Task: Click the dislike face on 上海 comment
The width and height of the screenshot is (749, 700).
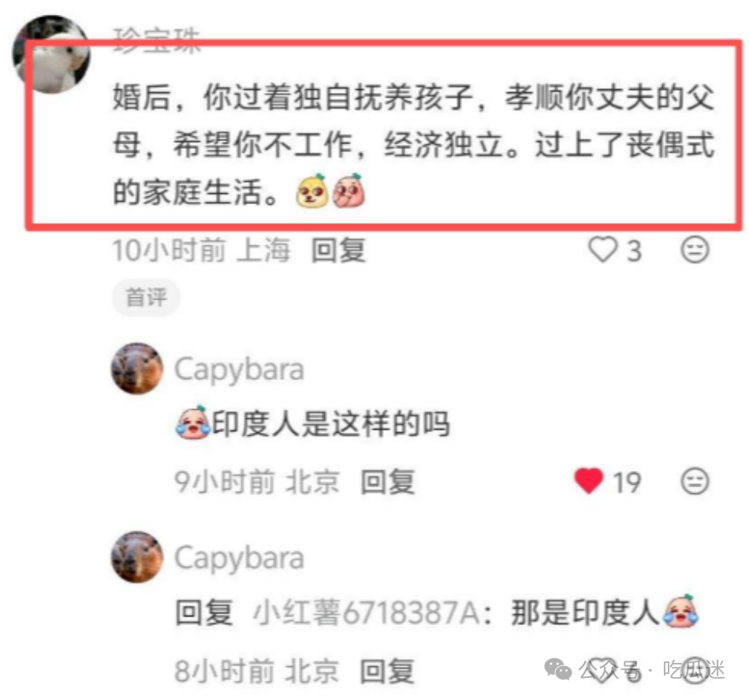Action: [695, 249]
